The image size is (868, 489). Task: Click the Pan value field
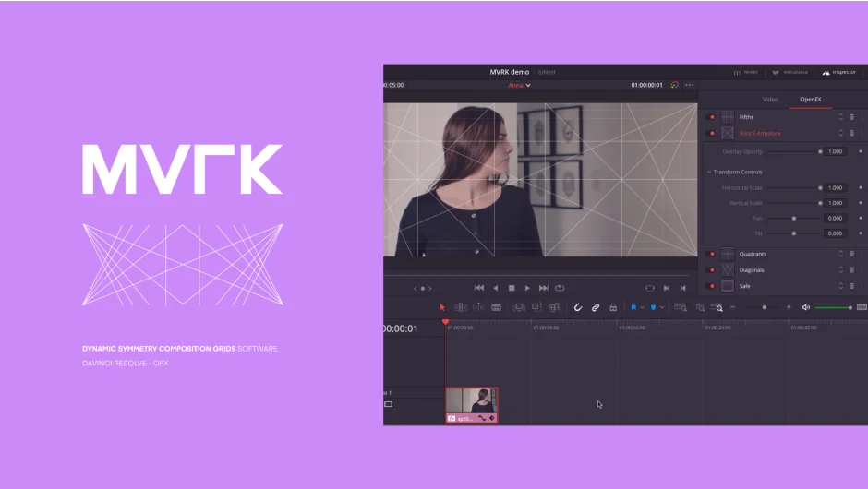pyautogui.click(x=836, y=219)
